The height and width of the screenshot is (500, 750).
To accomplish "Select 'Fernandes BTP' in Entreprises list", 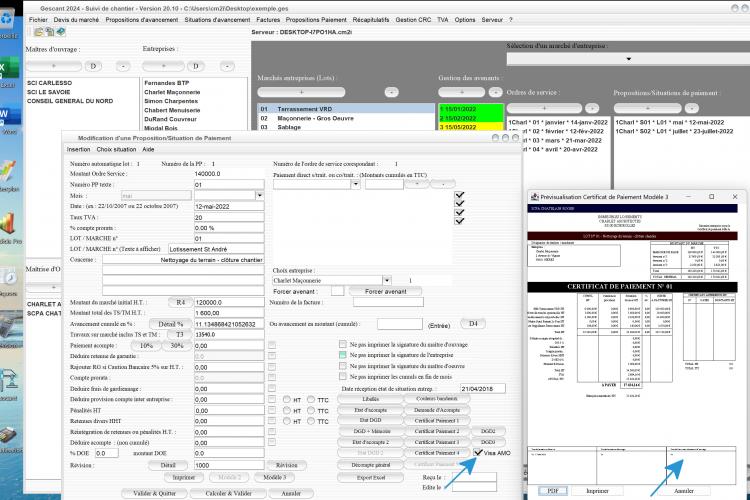I will [166, 83].
